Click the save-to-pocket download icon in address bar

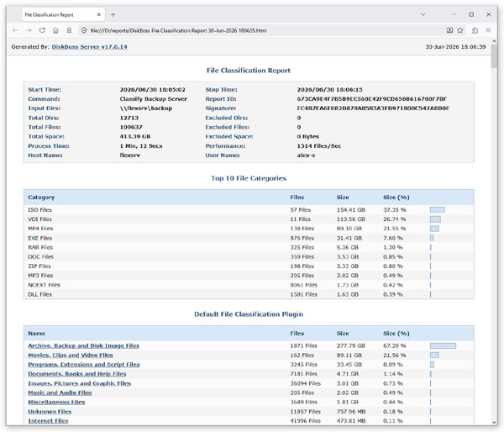click(449, 30)
